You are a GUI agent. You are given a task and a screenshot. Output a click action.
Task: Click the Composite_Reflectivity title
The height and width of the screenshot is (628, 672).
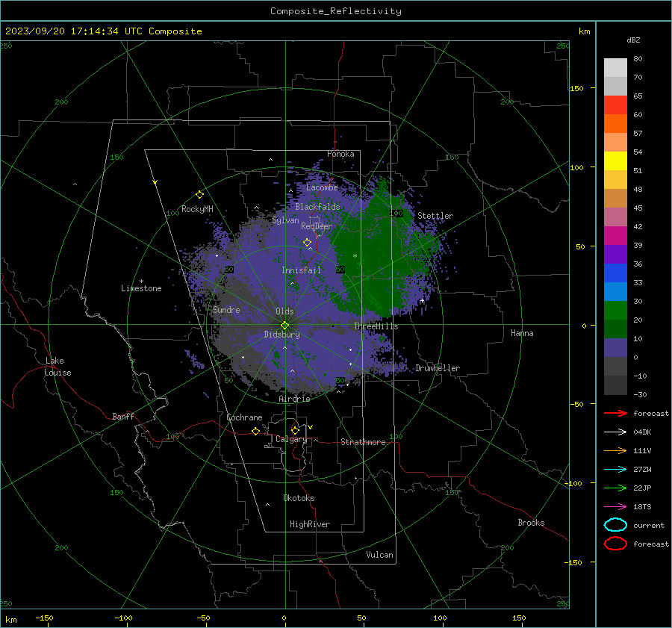click(x=336, y=11)
